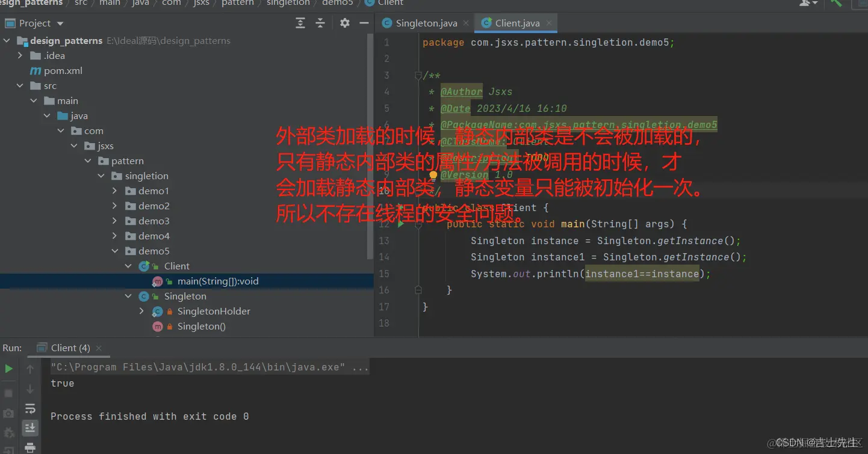Expand the demo1 package

point(115,191)
